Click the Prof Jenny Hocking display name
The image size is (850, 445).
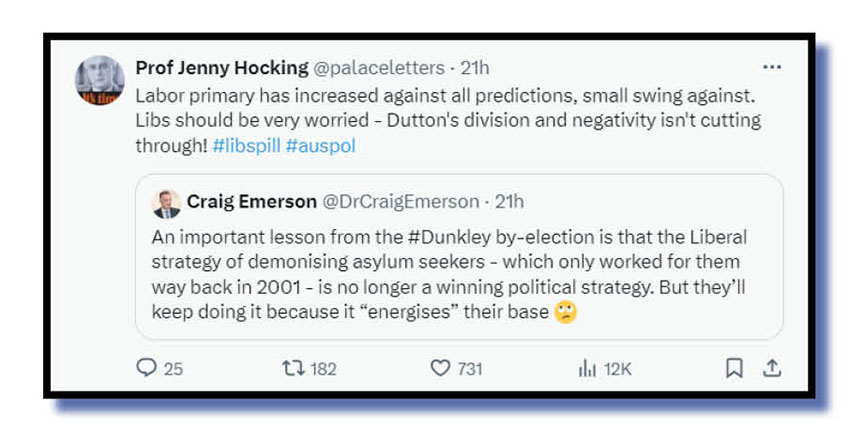[x=222, y=68]
